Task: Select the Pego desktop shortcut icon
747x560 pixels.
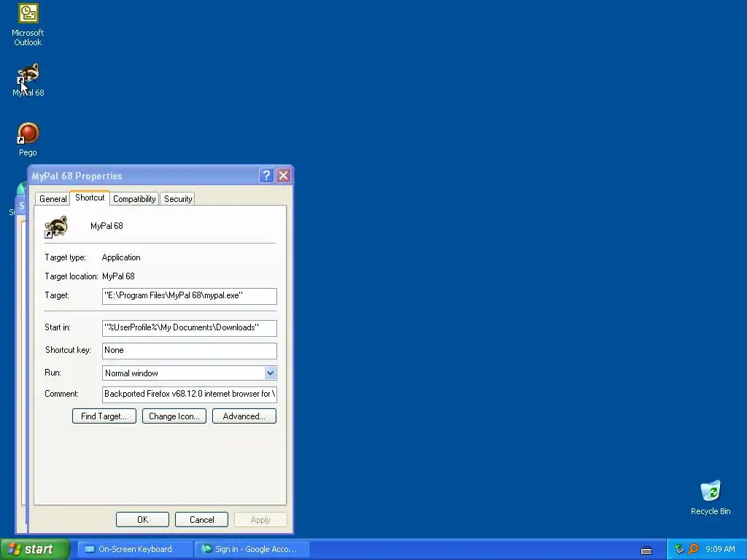Action: 28,139
